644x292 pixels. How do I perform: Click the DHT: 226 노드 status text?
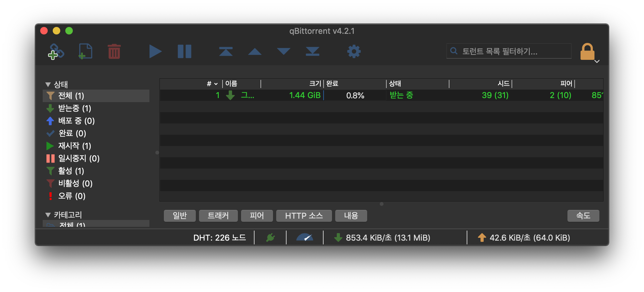tap(220, 238)
